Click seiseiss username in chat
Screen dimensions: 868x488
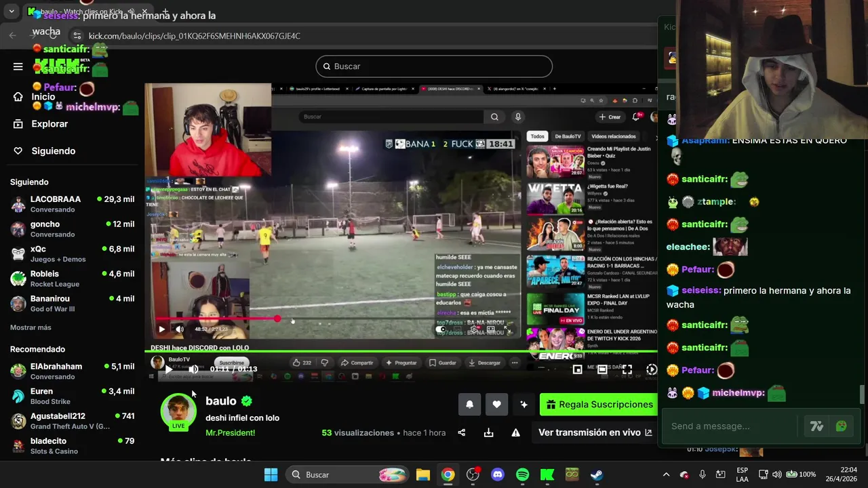[x=701, y=291]
